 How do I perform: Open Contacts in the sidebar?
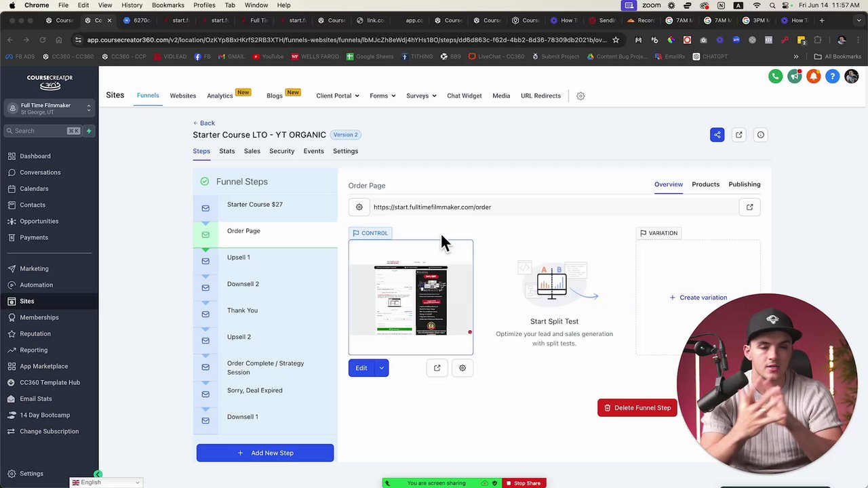pos(33,205)
